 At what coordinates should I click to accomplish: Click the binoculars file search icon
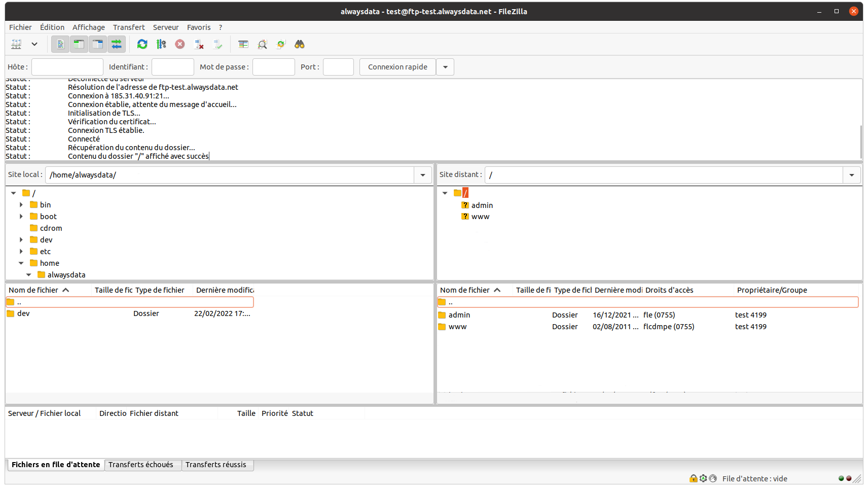(x=300, y=45)
